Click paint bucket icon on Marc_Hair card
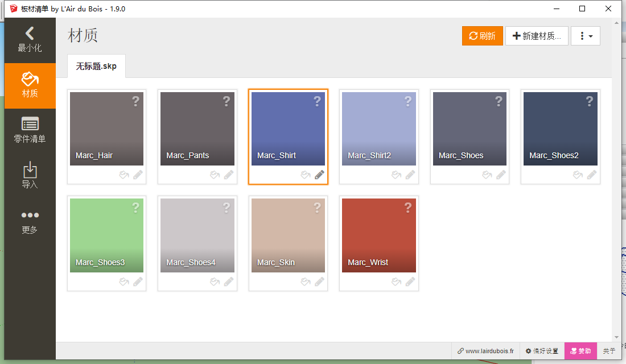 [x=124, y=175]
